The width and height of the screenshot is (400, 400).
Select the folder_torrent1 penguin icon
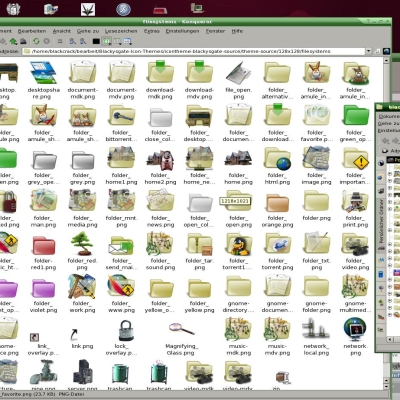(x=239, y=244)
